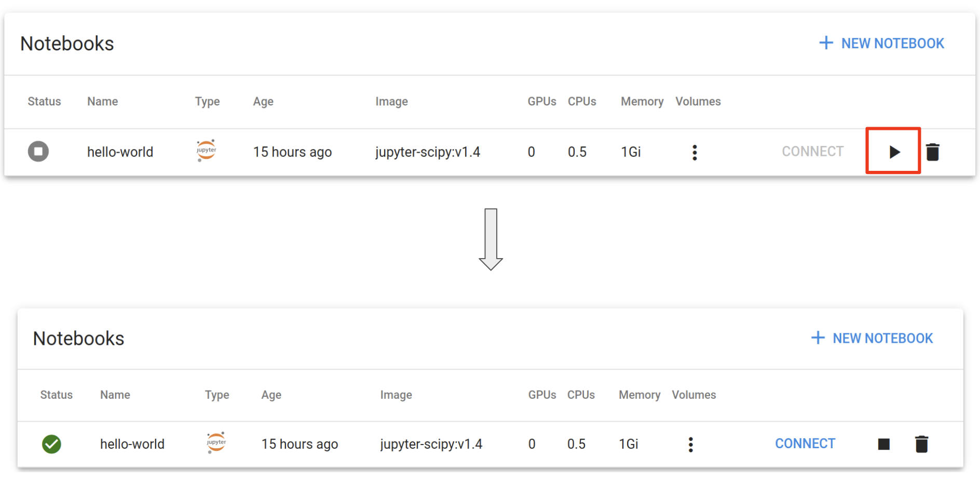Click GPUs column header in bottom table
The image size is (980, 484).
[x=542, y=395]
